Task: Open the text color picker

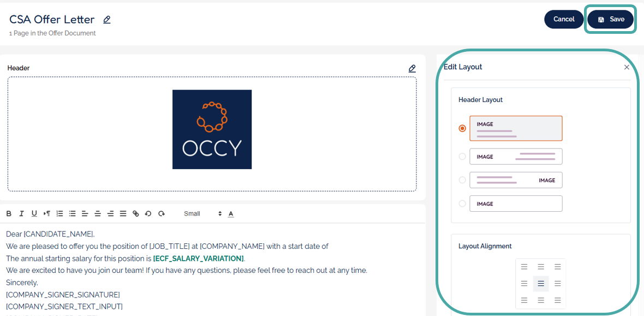Action: 231,214
